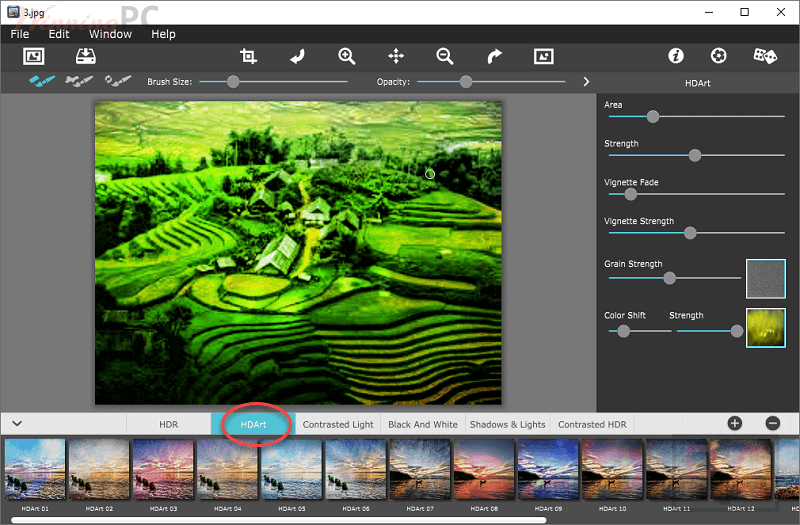This screenshot has height=525, width=800.
Task: Open the File menu
Action: tap(20, 34)
